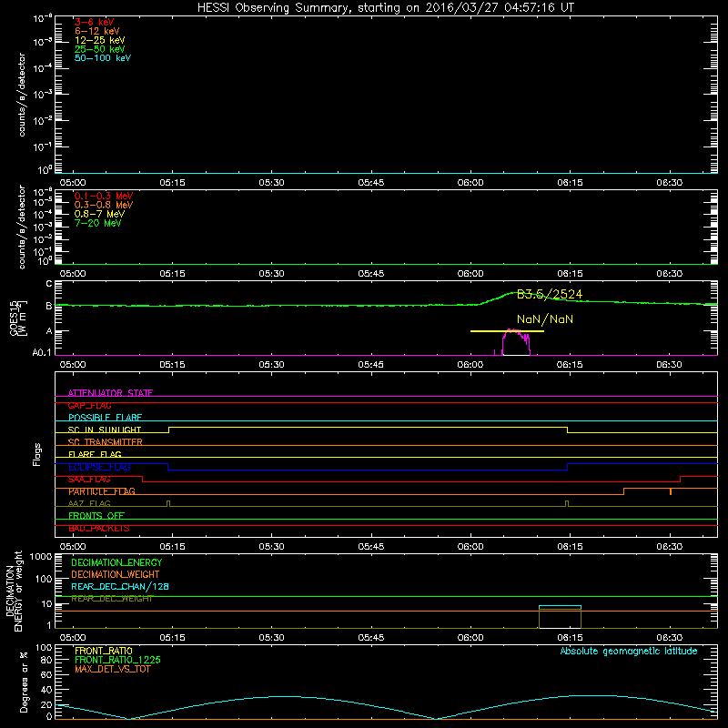Screen dimensions: 728x728
Task: Select the 7-20 MeV legend label
Action: point(97,223)
